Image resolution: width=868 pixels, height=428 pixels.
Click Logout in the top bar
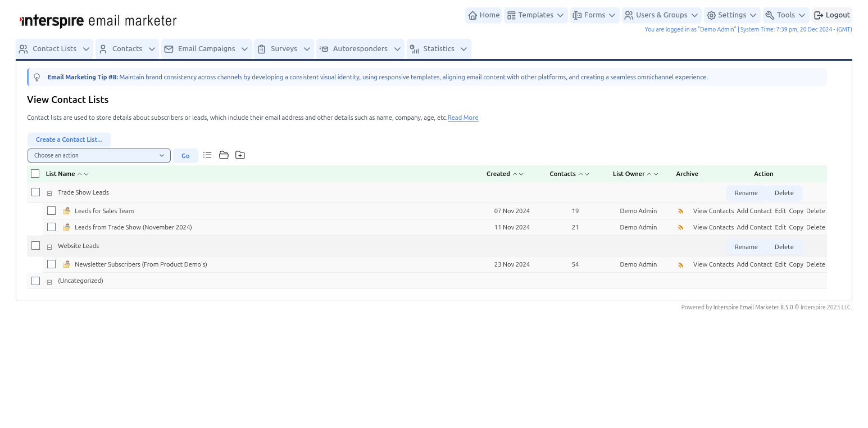click(832, 15)
